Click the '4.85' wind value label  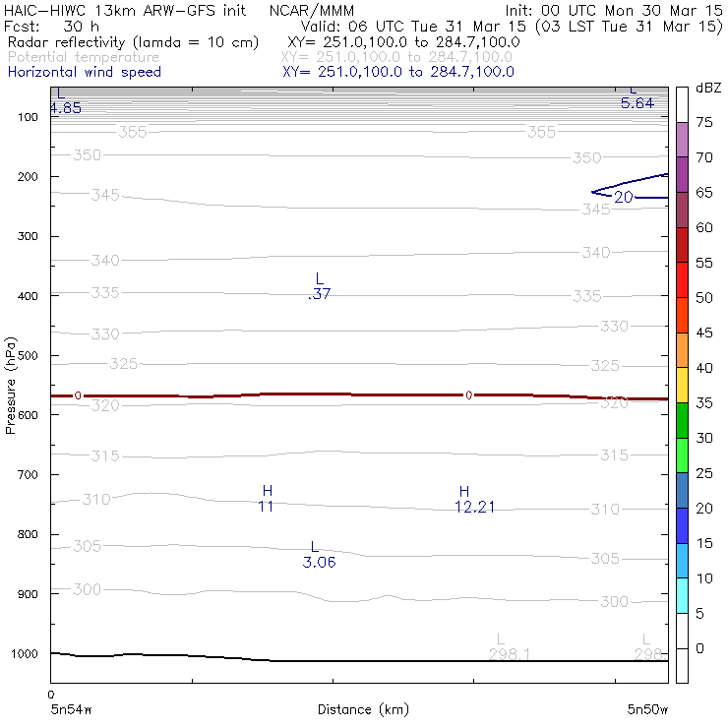pos(66,108)
